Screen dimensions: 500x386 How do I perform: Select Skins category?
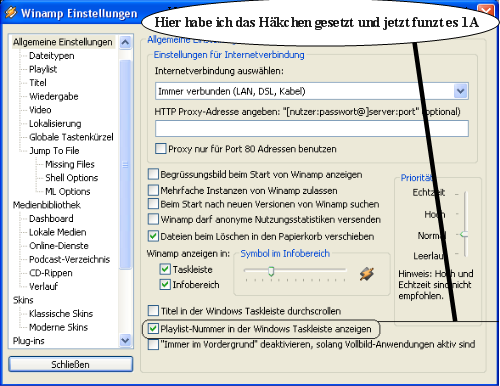23,300
